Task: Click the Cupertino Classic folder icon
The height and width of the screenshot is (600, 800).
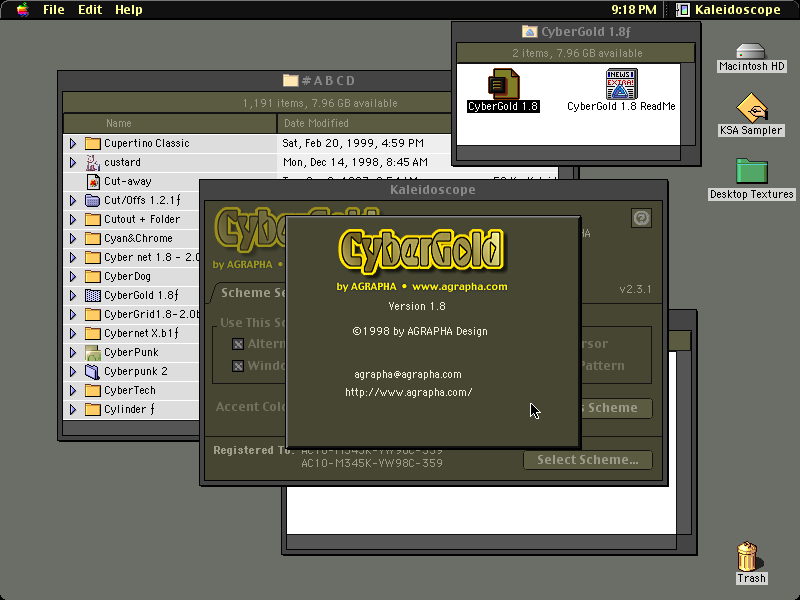Action: point(92,143)
